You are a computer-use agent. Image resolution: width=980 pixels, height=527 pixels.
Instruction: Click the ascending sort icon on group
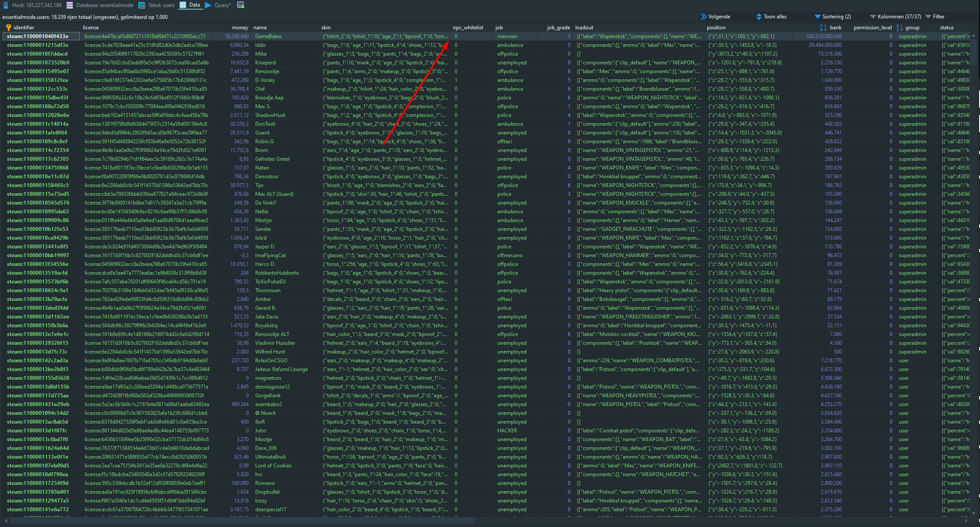click(899, 28)
